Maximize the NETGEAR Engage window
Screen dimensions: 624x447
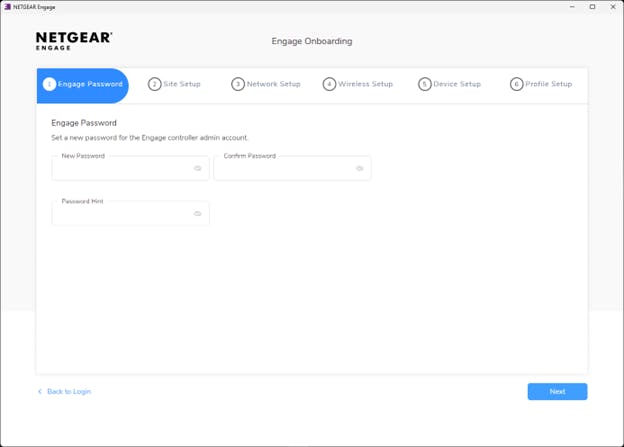tap(592, 6)
